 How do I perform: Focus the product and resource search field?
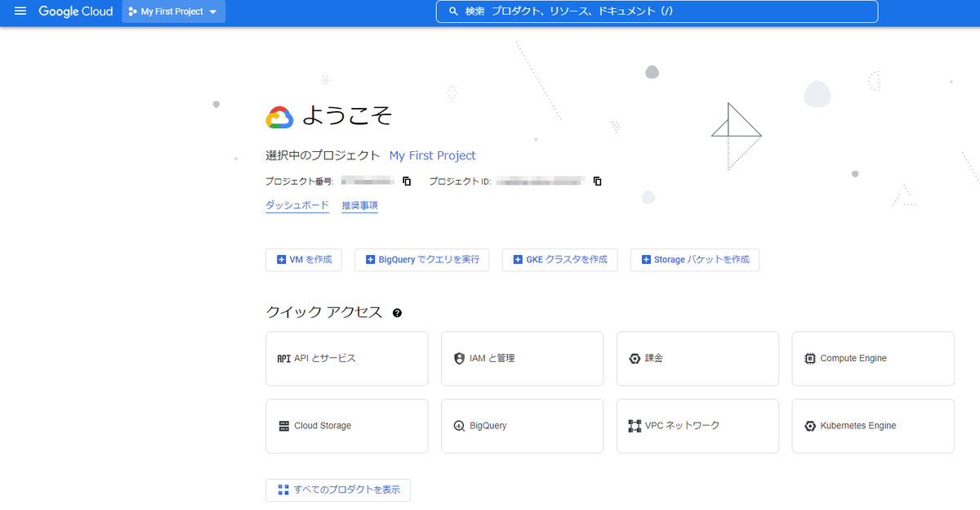coord(657,11)
